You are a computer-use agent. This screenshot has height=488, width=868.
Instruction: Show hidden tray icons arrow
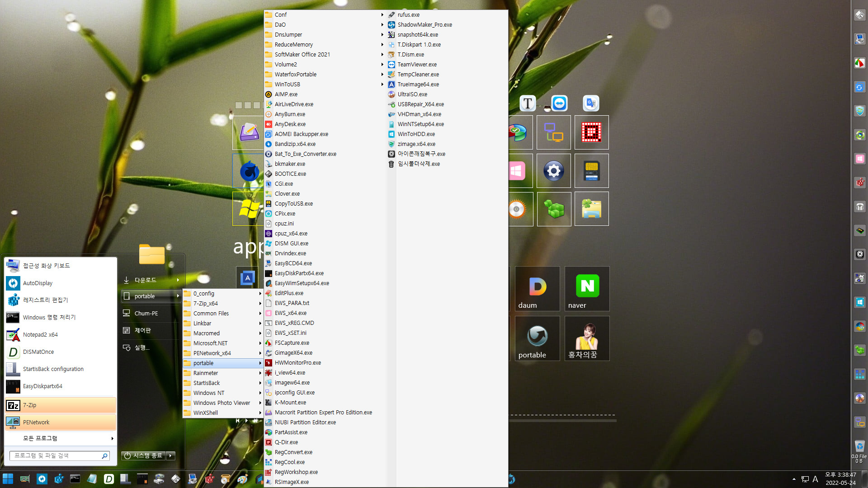click(x=794, y=479)
